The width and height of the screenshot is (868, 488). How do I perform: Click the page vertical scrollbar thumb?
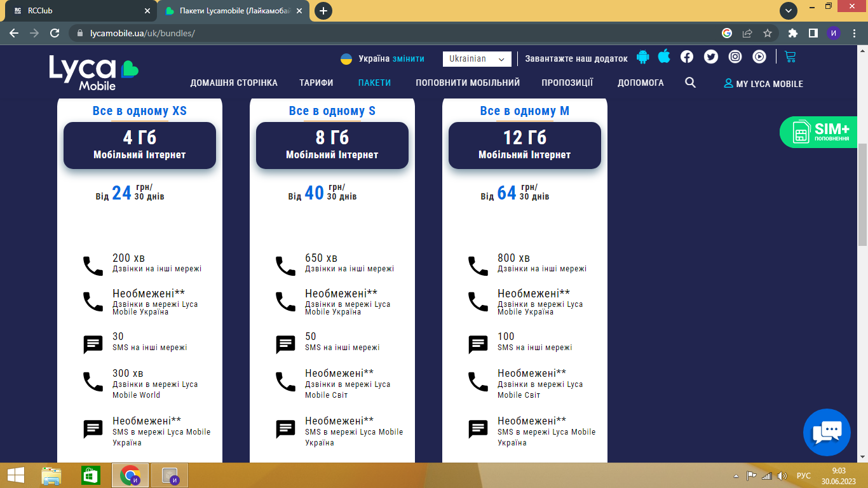click(x=862, y=194)
